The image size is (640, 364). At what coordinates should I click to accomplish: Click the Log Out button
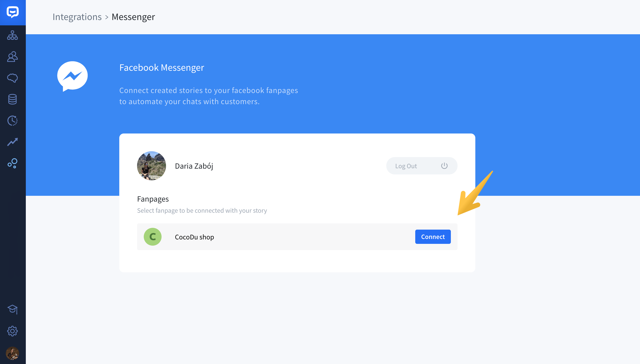point(422,166)
